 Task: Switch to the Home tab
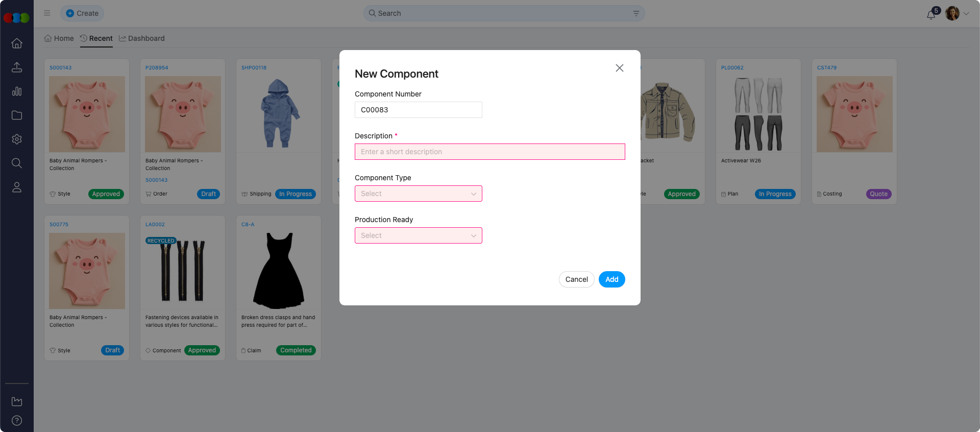click(x=59, y=38)
